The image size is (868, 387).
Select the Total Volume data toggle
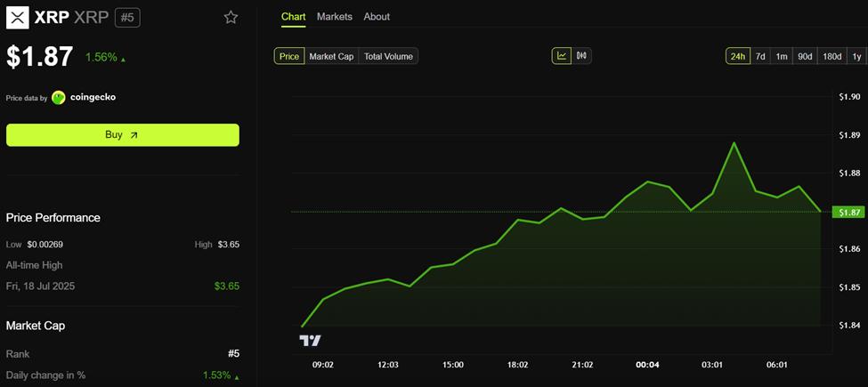[388, 56]
